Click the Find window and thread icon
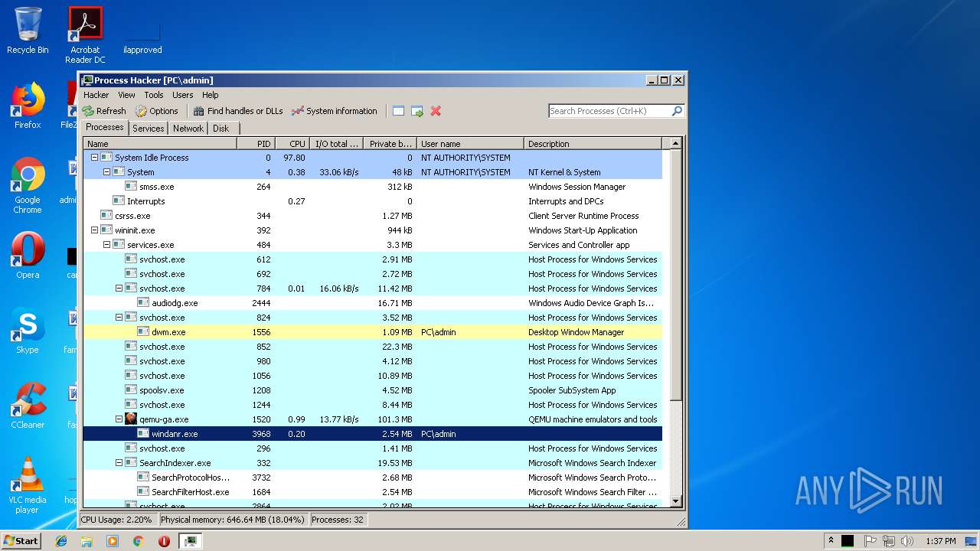This screenshot has width=980, height=551. click(417, 111)
